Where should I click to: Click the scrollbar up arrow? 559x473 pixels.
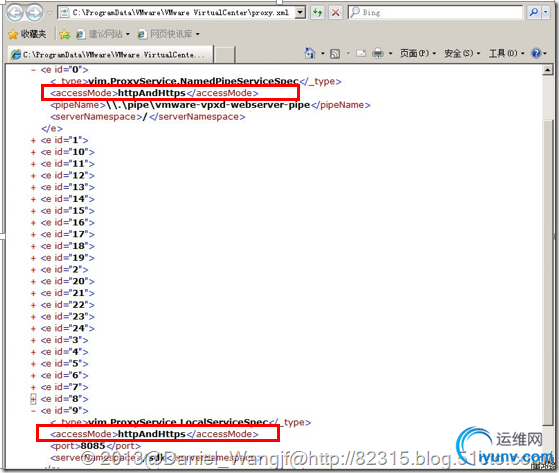click(548, 71)
